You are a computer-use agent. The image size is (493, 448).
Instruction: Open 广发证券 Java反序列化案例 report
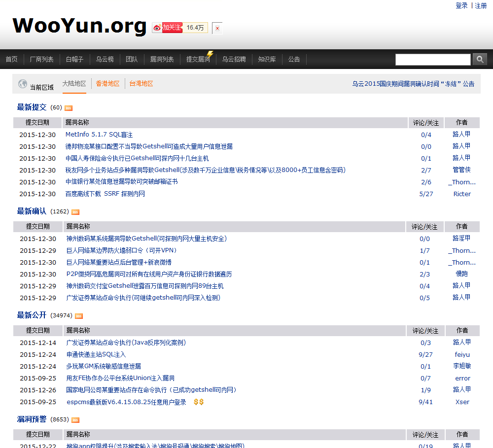click(126, 343)
